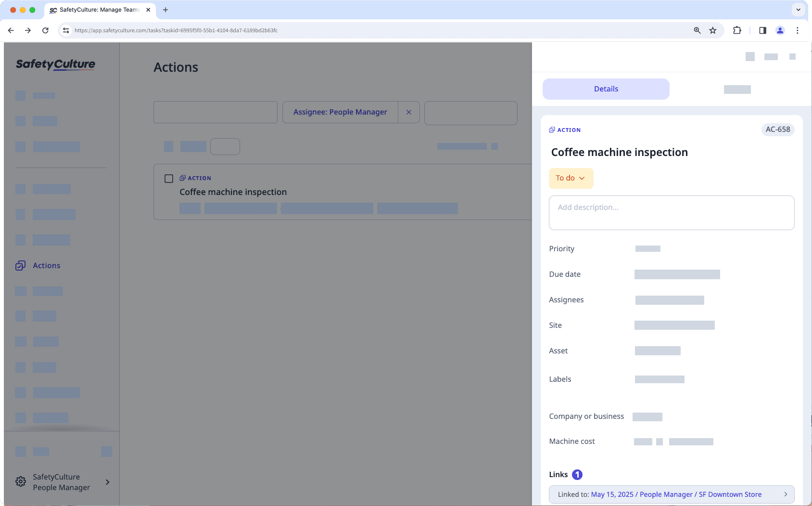Remove the Assignee: People Manager filter
This screenshot has height=506, width=812.
408,112
